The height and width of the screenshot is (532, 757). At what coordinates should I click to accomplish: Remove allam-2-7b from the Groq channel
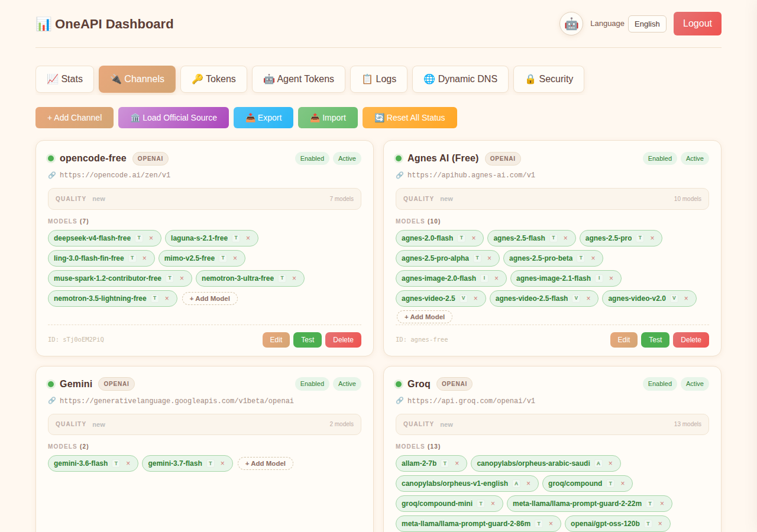[457, 463]
